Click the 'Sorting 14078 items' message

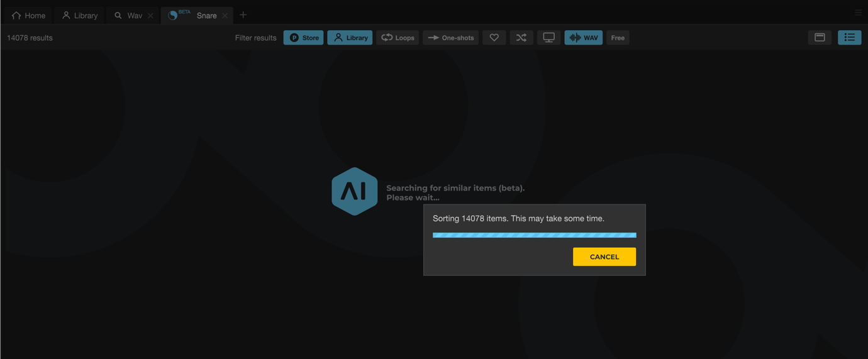tap(518, 219)
